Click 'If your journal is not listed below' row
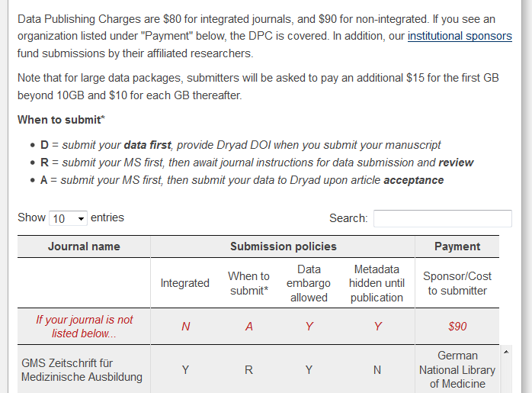Viewport: 532px width, 393px height. click(x=84, y=327)
